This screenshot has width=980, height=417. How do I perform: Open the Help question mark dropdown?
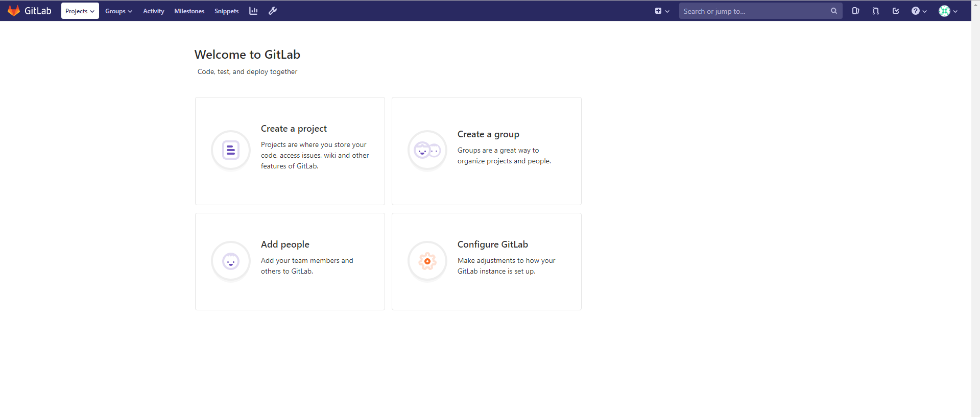[x=919, y=11]
